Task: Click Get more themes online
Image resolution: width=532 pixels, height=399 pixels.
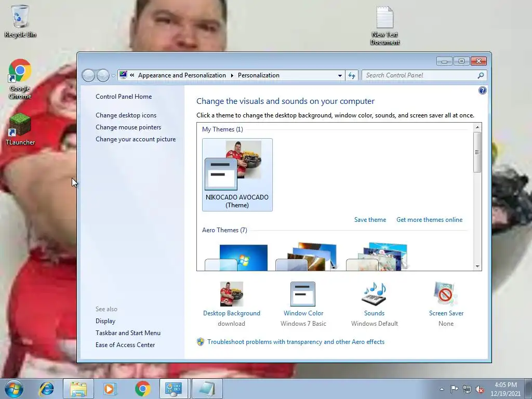Action: (x=429, y=220)
